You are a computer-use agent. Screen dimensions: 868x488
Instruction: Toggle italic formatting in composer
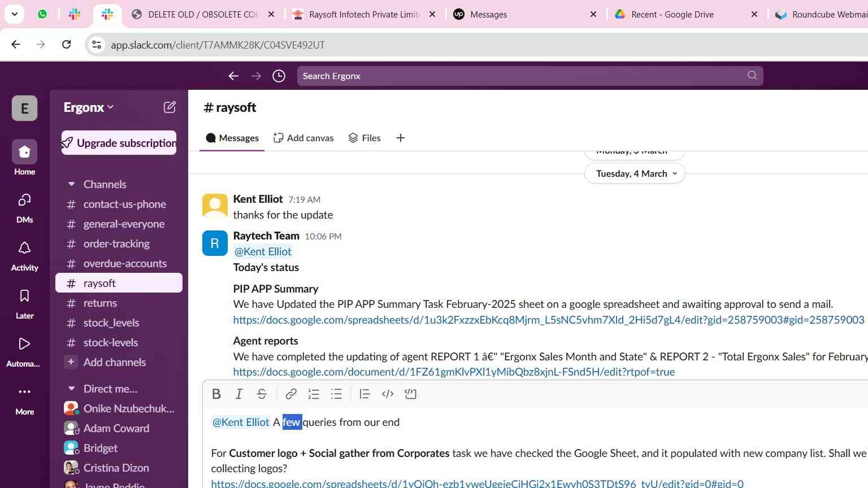click(239, 394)
